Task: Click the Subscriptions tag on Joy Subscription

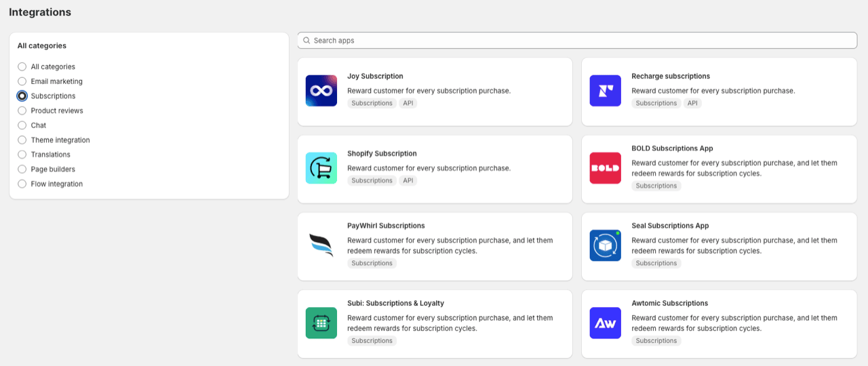Action: tap(372, 103)
